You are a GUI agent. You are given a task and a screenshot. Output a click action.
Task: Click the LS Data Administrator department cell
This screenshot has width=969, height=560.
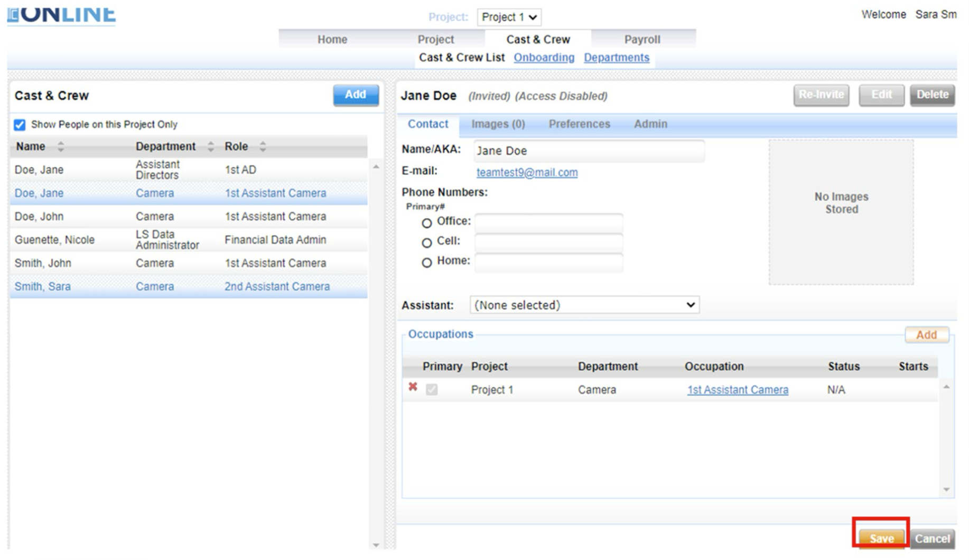click(167, 240)
